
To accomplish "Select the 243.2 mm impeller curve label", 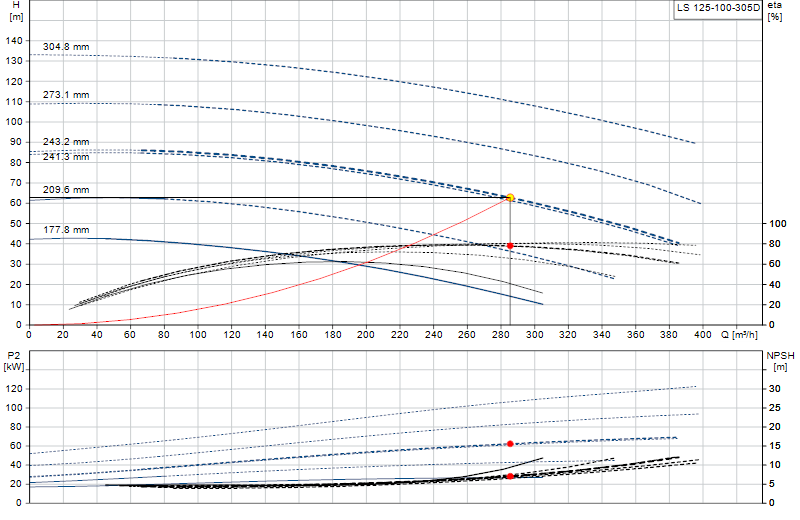I will pos(66,141).
